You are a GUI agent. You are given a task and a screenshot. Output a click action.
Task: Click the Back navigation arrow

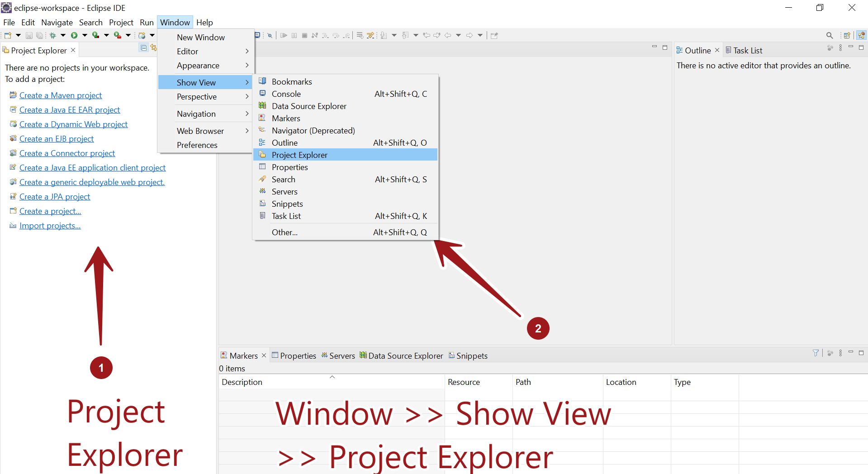(448, 35)
